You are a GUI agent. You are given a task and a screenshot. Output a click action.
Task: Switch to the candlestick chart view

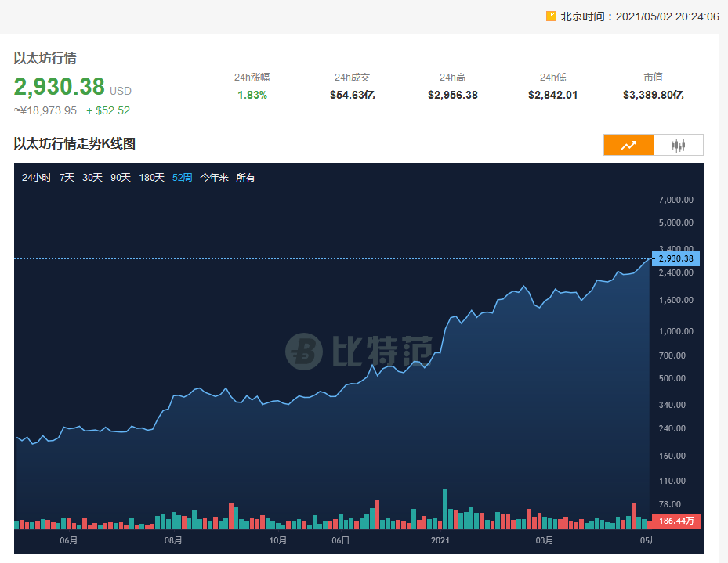tap(678, 145)
